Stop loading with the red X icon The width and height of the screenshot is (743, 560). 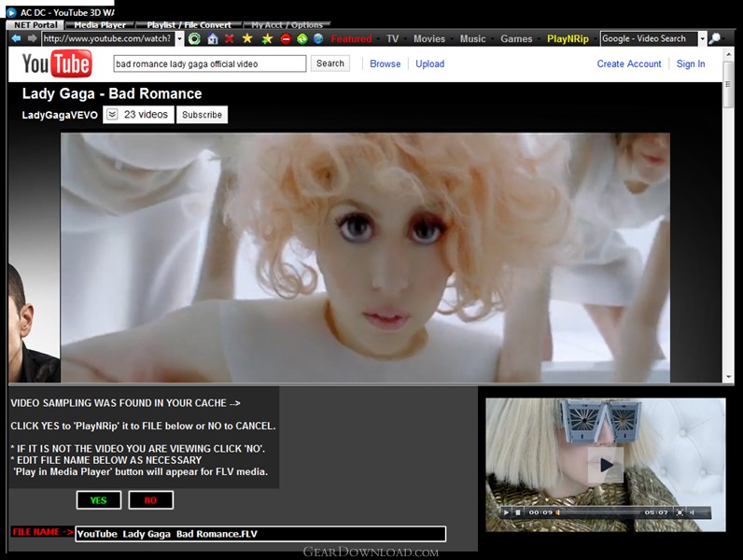click(x=230, y=39)
